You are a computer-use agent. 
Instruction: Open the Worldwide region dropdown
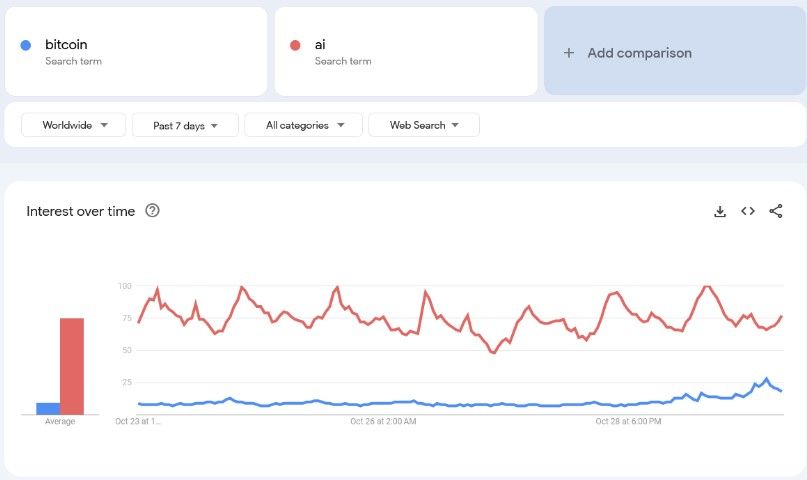[x=74, y=125]
